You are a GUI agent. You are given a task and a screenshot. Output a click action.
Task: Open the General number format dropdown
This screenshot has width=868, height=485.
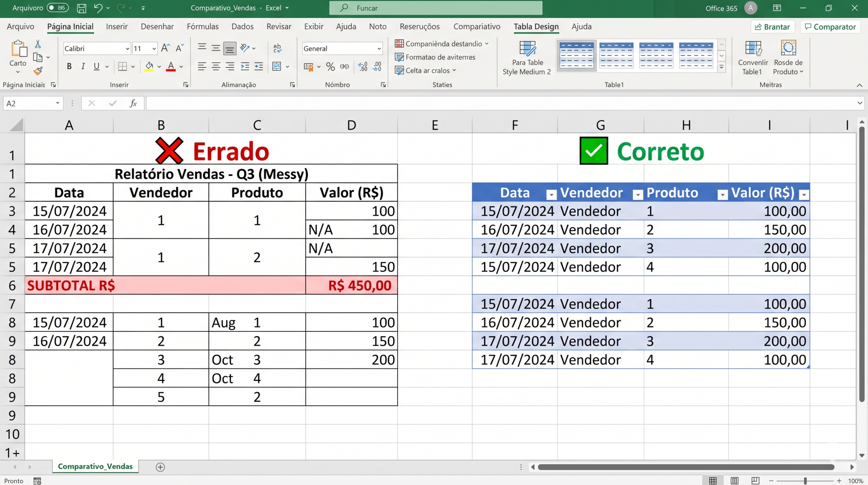pyautogui.click(x=379, y=49)
